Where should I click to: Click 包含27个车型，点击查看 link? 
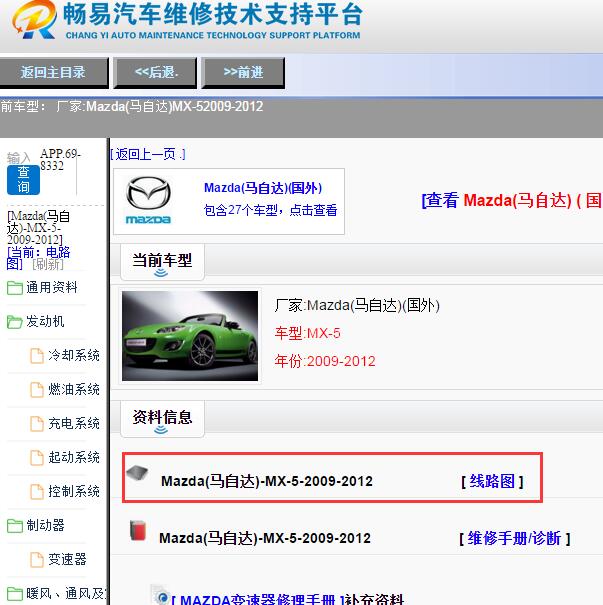(x=270, y=210)
